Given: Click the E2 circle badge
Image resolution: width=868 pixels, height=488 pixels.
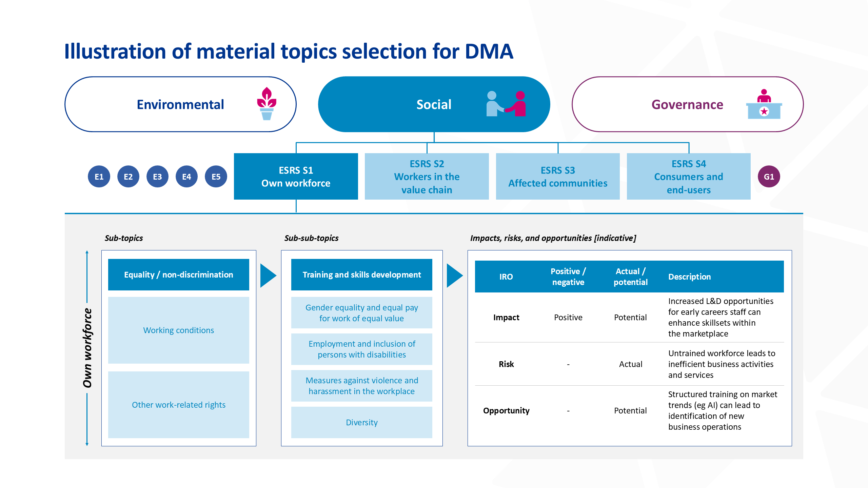Looking at the screenshot, I should 128,177.
